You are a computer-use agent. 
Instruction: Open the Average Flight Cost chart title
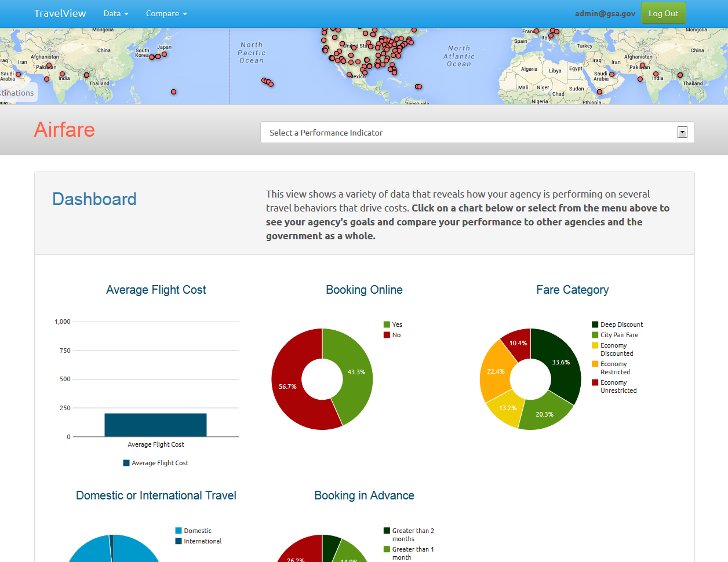tap(156, 290)
